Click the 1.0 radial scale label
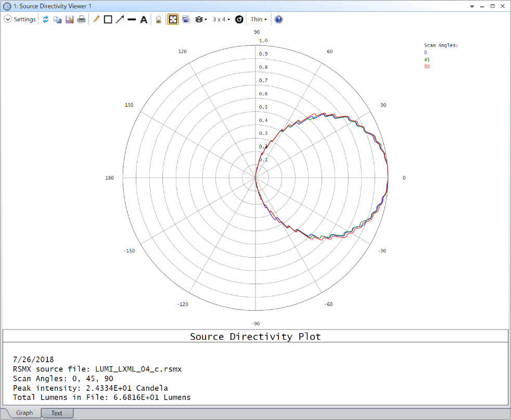 (263, 41)
